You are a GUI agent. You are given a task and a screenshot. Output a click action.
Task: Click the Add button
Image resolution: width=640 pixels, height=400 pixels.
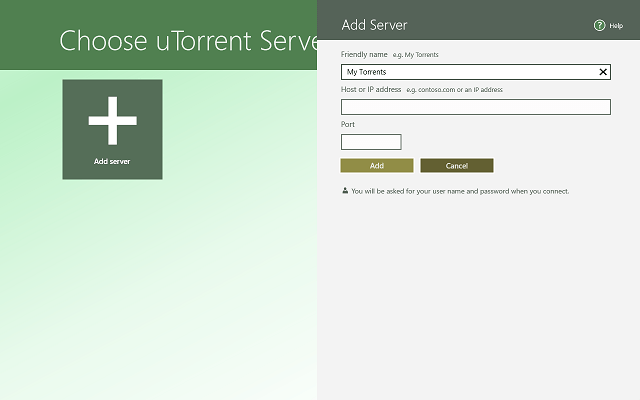click(x=377, y=166)
